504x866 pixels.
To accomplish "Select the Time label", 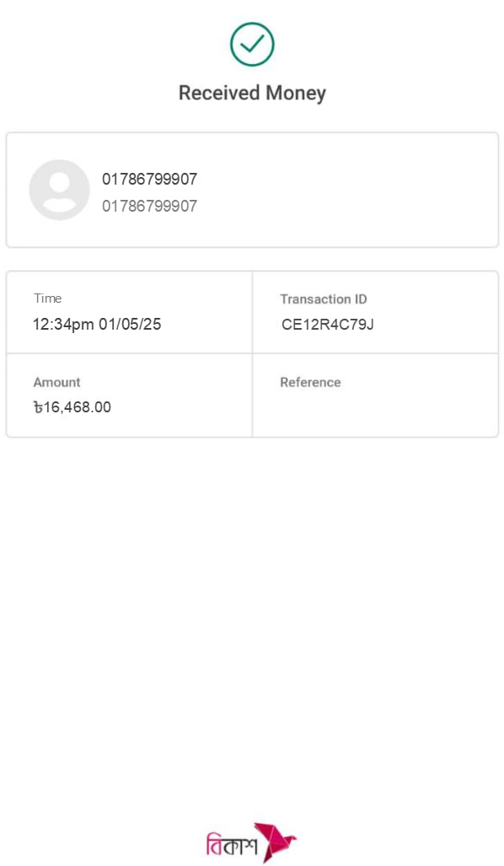I will tap(47, 299).
